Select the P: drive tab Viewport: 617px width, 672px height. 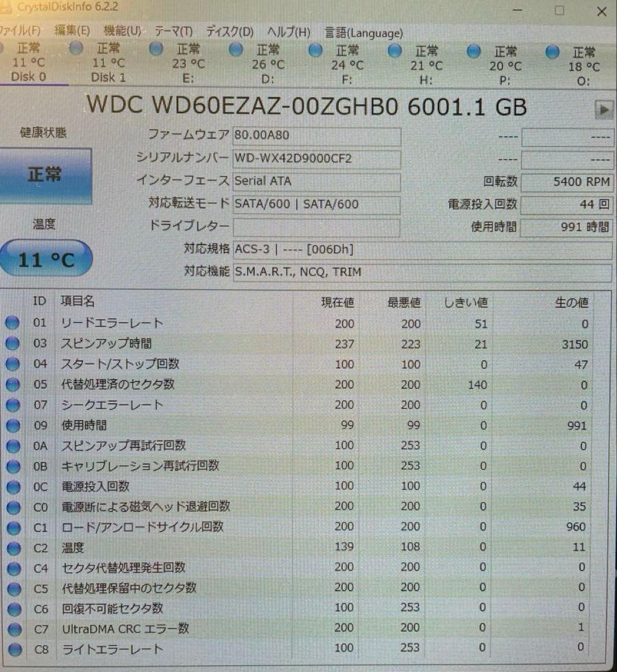(x=505, y=67)
